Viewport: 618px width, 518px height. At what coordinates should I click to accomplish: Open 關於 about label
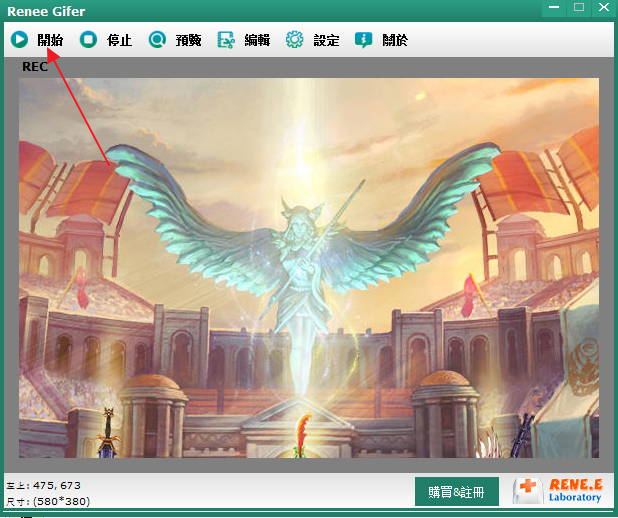pyautogui.click(x=395, y=40)
